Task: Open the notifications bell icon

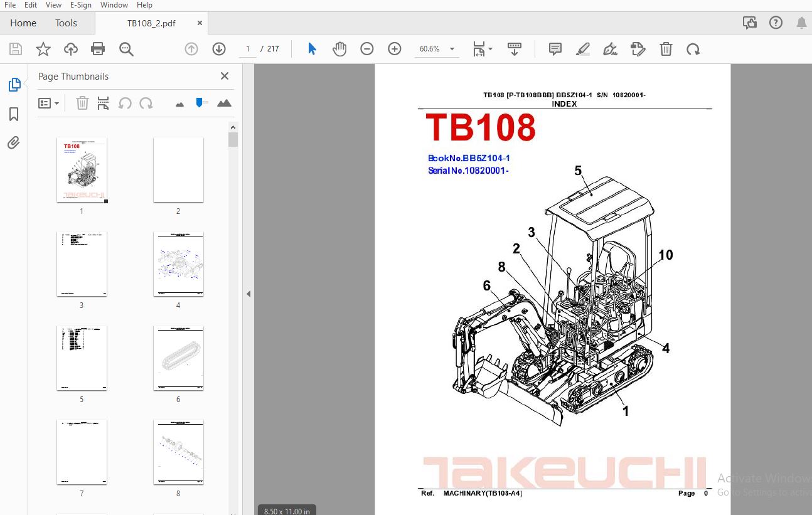Action: pos(801,23)
